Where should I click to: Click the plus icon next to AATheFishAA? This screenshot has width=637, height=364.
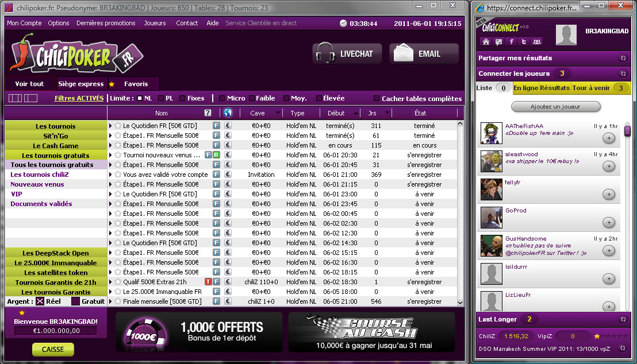(609, 138)
